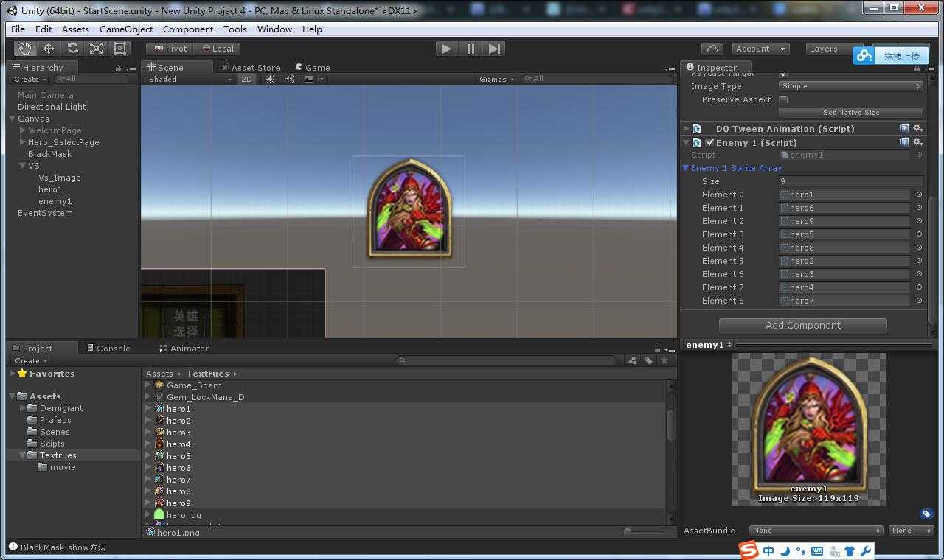Switch to the Game tab
Screen dimensions: 944x560
pyautogui.click(x=313, y=67)
